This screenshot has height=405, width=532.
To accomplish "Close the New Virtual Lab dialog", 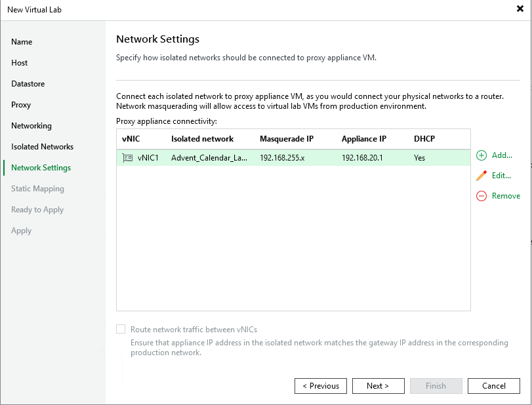I will point(520,10).
